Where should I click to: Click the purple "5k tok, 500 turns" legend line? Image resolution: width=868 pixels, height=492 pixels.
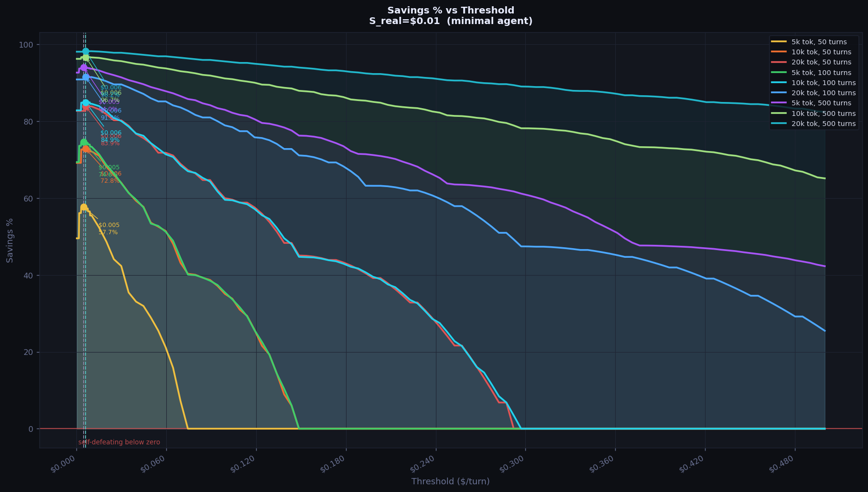tap(779, 103)
